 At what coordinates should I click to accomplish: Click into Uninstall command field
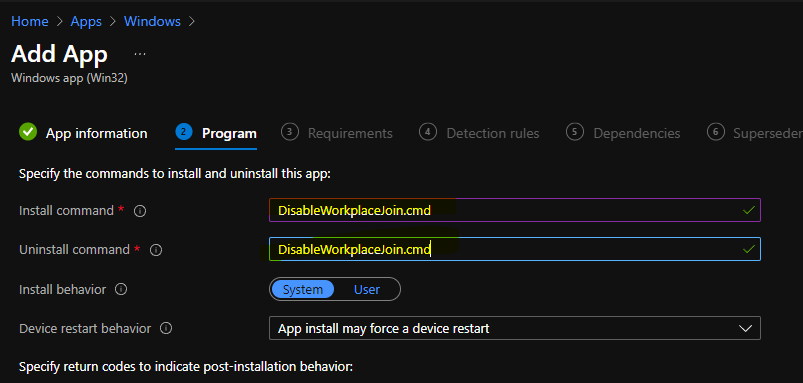pos(515,249)
